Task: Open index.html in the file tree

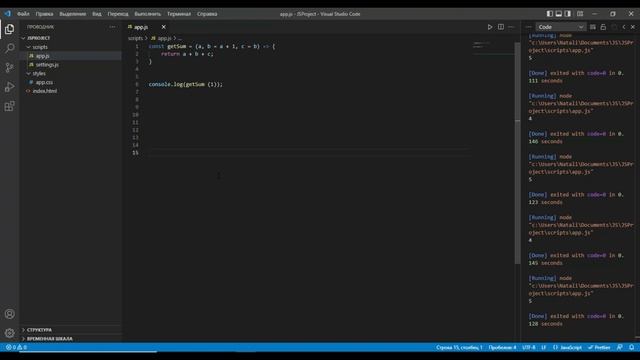Action: point(45,91)
